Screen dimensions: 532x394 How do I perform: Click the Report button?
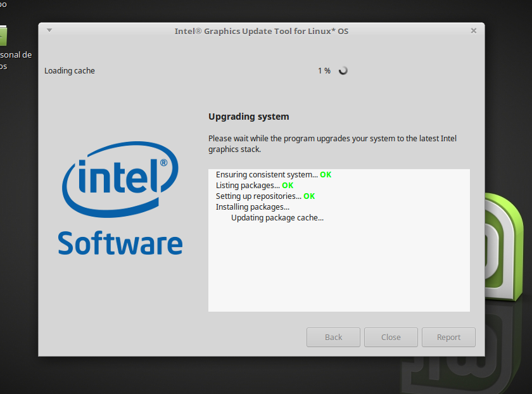(x=448, y=338)
